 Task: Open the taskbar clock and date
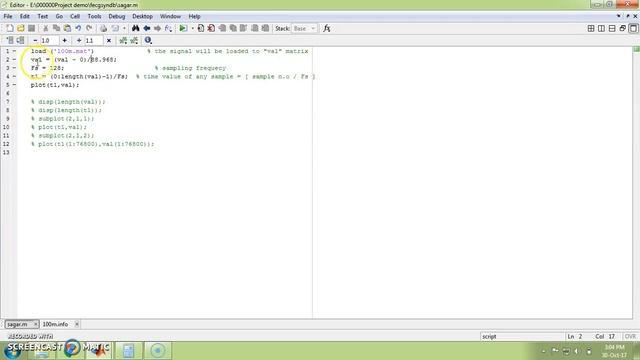click(614, 351)
